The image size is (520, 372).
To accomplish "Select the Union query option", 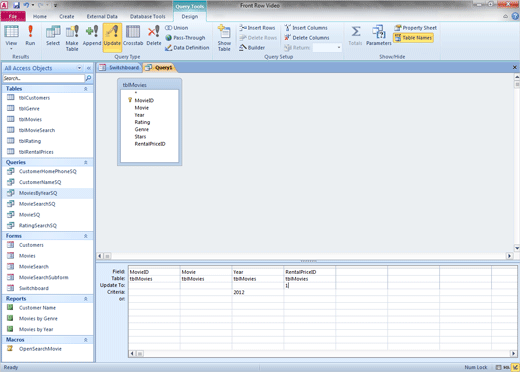I will pyautogui.click(x=177, y=28).
